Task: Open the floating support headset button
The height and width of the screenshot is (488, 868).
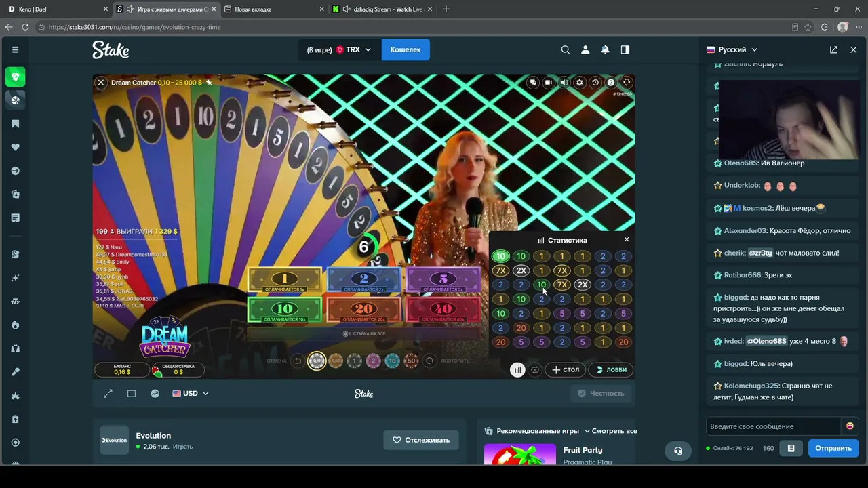Action: 678,451
